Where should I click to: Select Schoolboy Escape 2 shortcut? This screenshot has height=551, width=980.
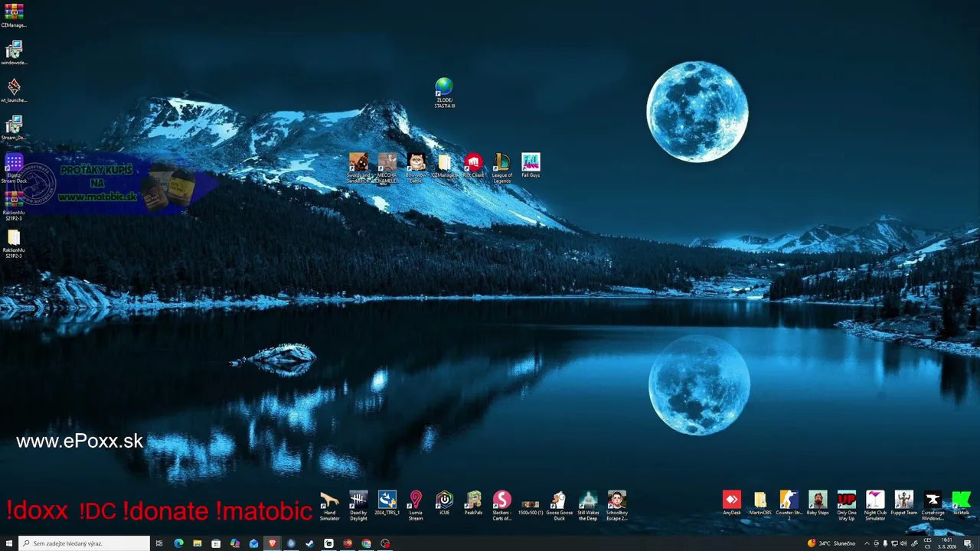click(x=616, y=506)
